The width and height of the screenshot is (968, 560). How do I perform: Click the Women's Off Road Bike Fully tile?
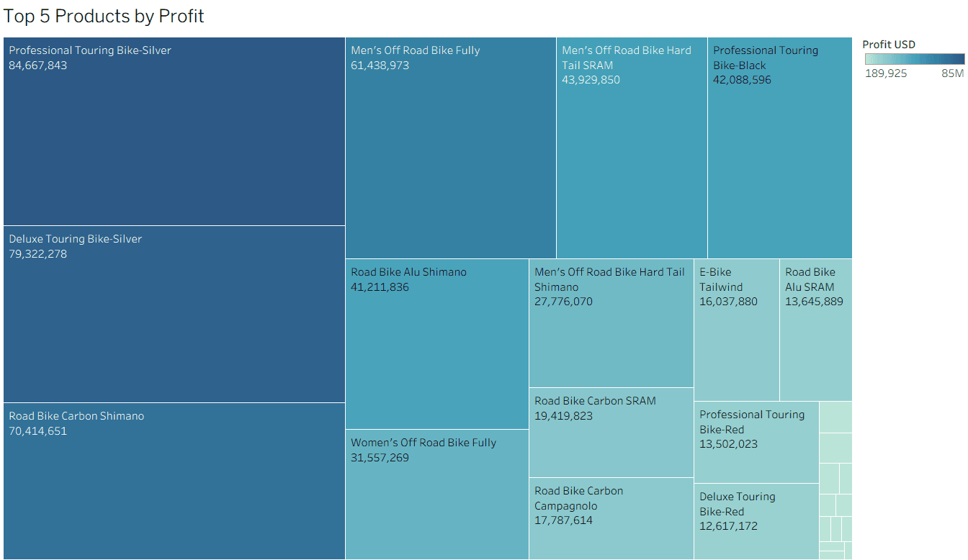pos(436,494)
